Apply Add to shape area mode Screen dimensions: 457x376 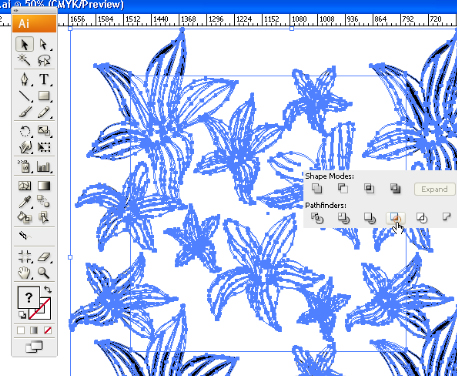click(x=317, y=189)
